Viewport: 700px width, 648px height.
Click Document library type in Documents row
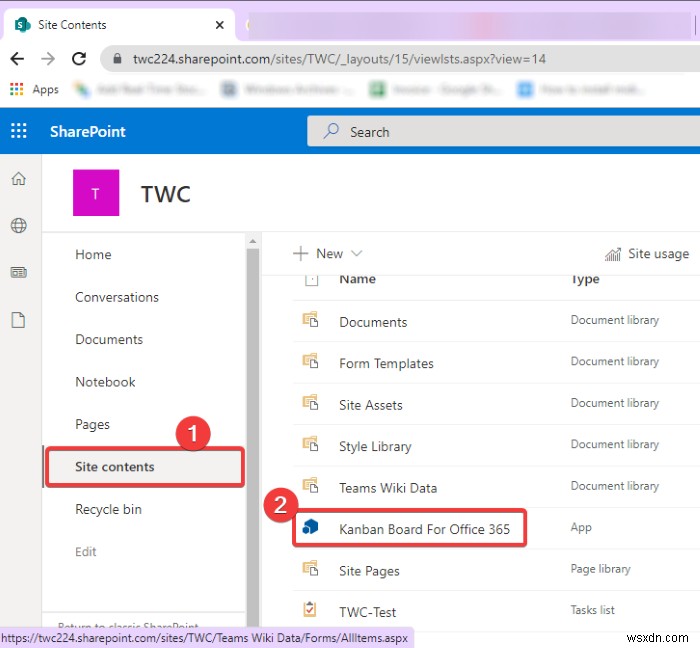point(615,320)
